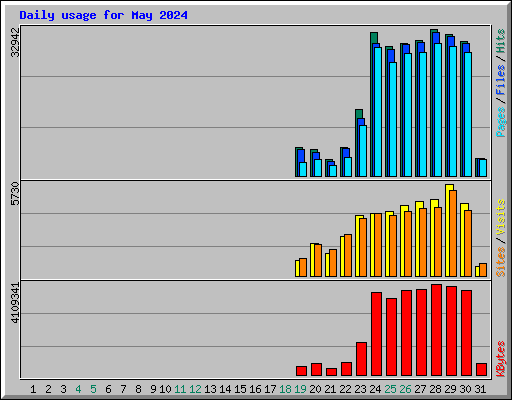Image resolution: width=512 pixels, height=400 pixels.
Task: Click the day 25 red KBytes bar
Action: coord(391,337)
